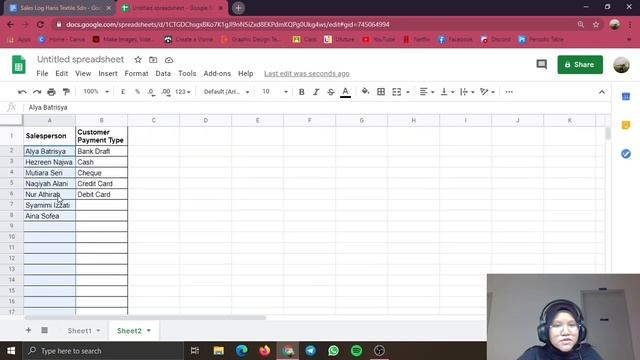The height and width of the screenshot is (360, 640).
Task: Open Tasks side panel icon
Action: pyautogui.click(x=626, y=154)
